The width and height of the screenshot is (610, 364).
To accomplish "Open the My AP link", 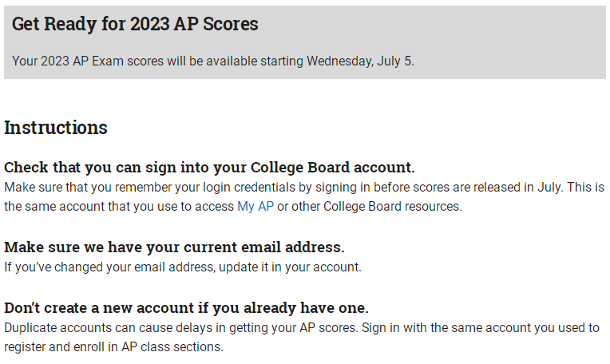I will point(255,206).
